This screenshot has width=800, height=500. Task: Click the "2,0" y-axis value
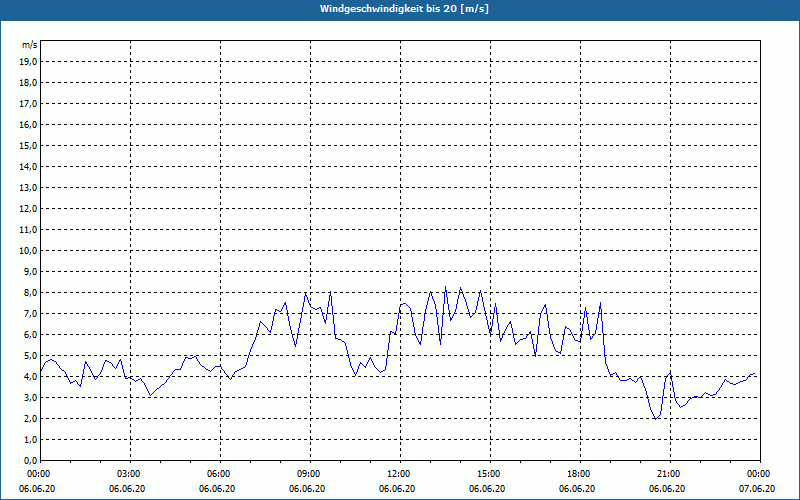30,418
